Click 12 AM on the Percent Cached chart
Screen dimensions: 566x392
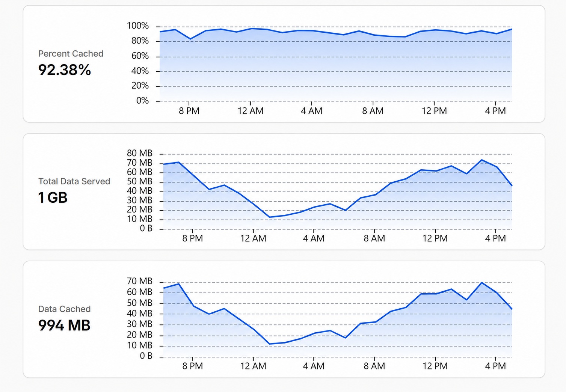[x=251, y=111]
